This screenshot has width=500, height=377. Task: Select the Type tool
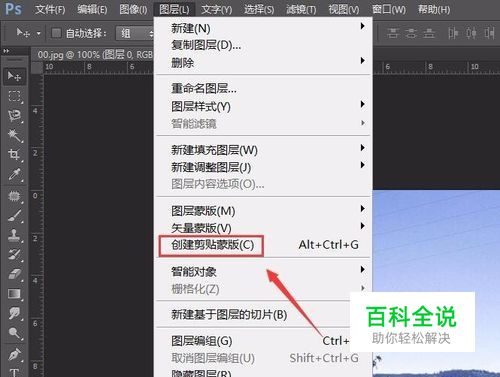pos(14,372)
